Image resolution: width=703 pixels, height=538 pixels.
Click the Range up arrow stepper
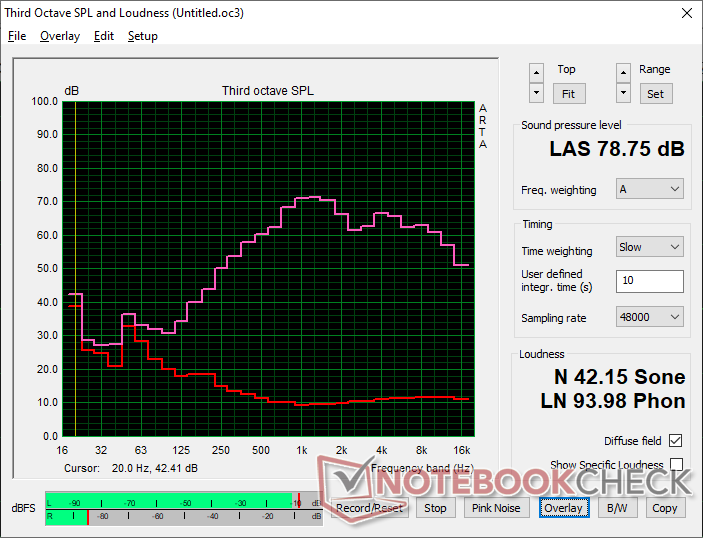point(623,73)
